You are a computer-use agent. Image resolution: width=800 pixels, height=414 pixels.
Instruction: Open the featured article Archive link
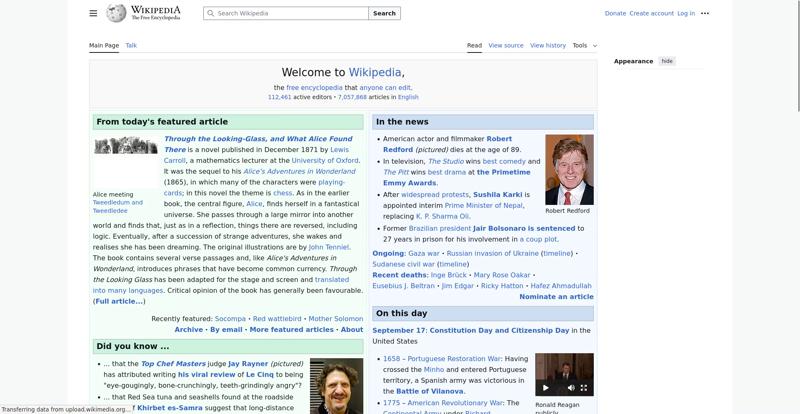click(189, 330)
